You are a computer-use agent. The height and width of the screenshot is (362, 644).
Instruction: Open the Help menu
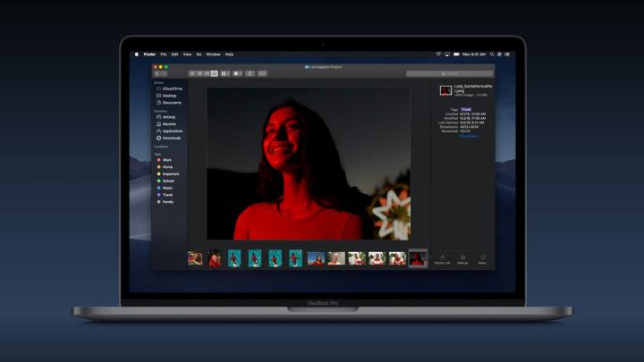[229, 55]
